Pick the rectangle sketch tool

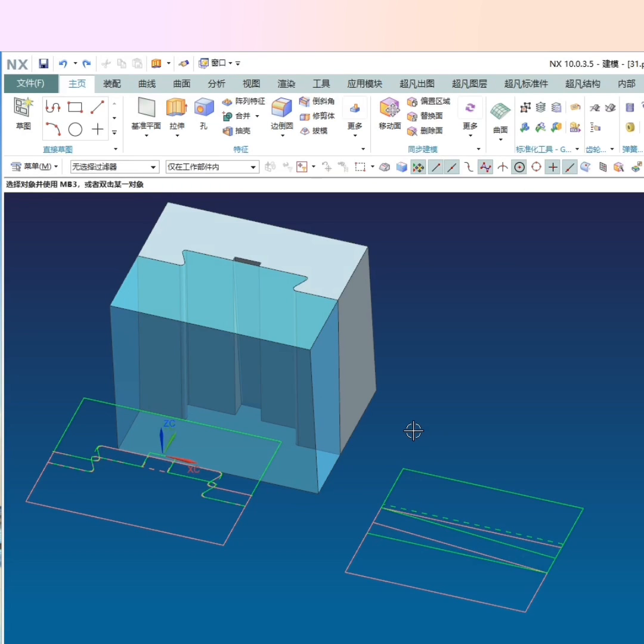pyautogui.click(x=75, y=107)
